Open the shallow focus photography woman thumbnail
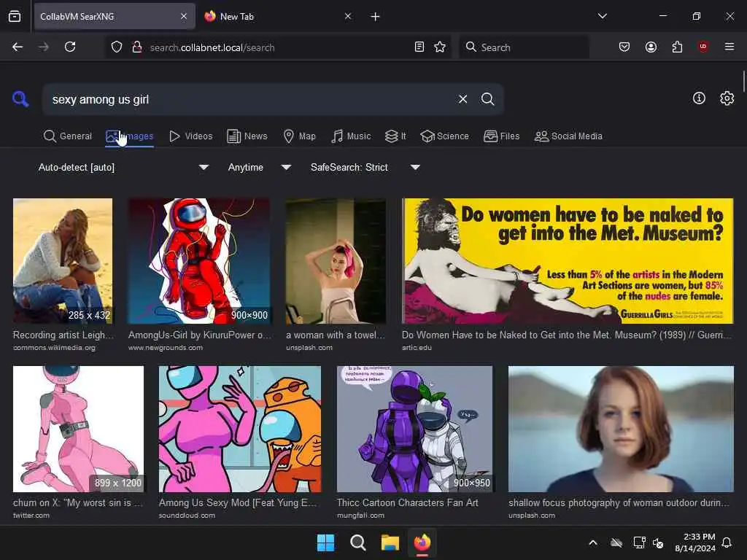747x560 pixels. [621, 429]
